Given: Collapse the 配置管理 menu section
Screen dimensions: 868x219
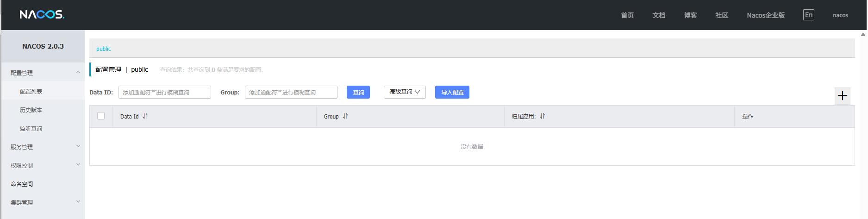Looking at the screenshot, I should [x=43, y=73].
